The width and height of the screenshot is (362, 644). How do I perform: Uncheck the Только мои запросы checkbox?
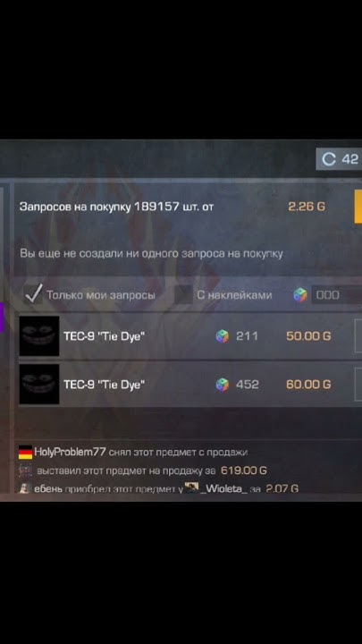(x=32, y=294)
